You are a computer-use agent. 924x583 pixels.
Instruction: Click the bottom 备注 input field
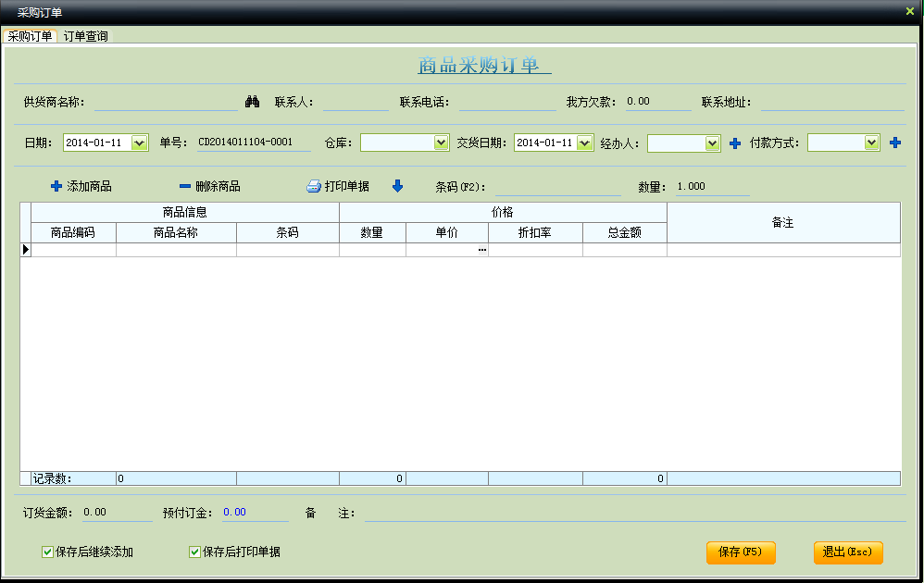(635, 513)
